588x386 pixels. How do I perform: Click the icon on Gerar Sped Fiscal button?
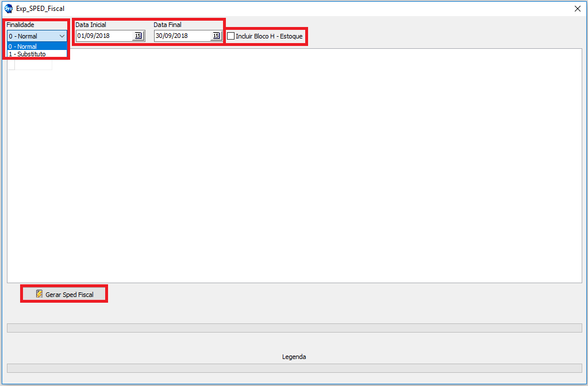pos(39,294)
